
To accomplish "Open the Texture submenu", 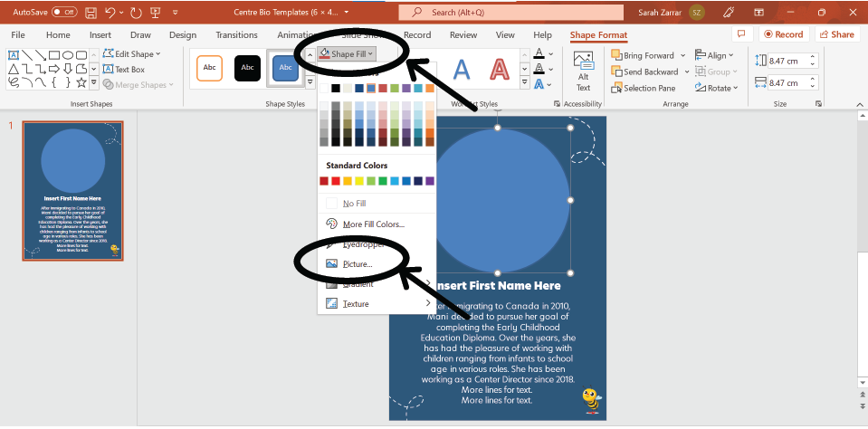I will (356, 304).
